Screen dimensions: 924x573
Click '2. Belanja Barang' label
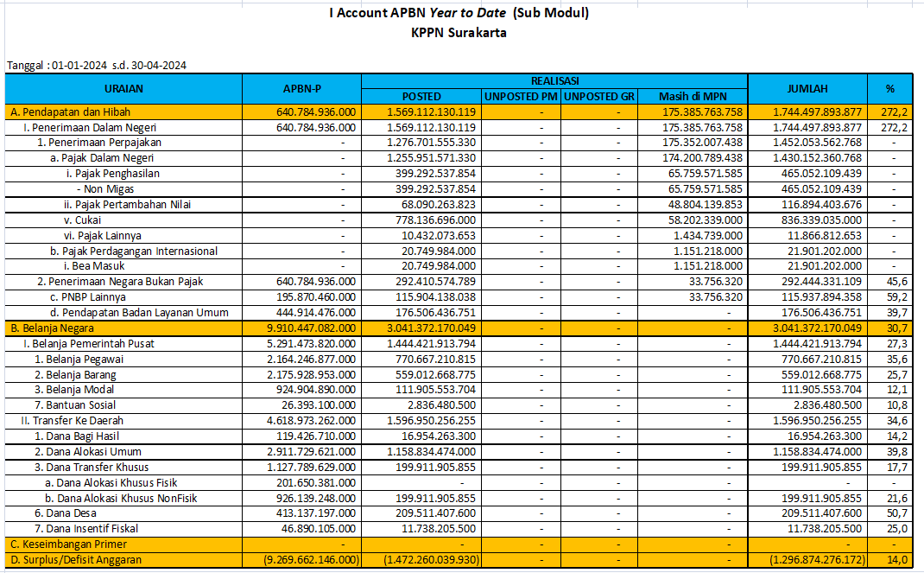75,375
